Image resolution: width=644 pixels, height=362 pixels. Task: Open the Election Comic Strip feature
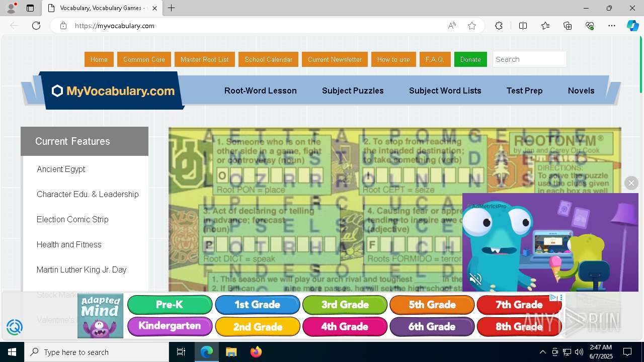(72, 219)
